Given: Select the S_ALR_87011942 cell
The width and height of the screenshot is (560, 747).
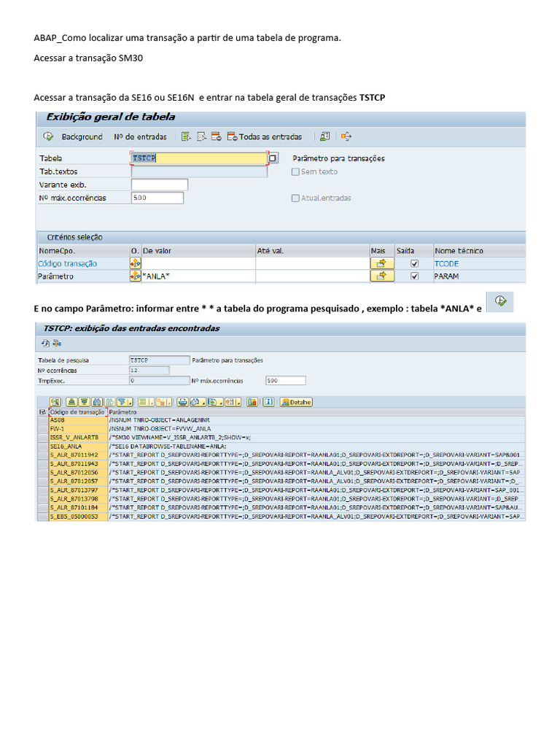Looking at the screenshot, I should click(78, 455).
